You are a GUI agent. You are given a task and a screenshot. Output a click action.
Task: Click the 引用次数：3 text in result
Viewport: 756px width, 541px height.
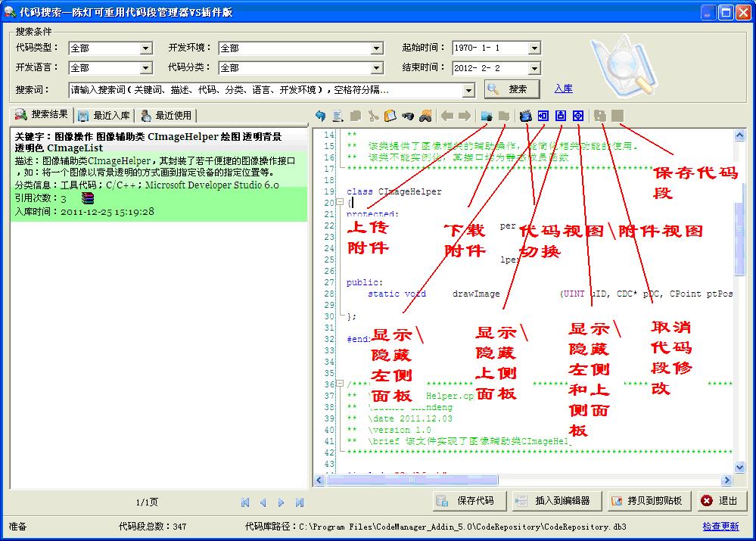[41, 198]
